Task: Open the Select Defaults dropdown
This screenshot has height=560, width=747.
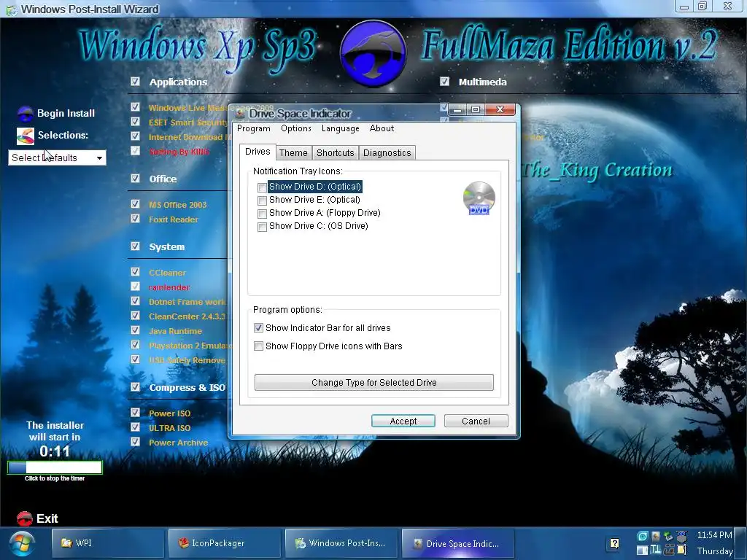Action: tap(57, 157)
